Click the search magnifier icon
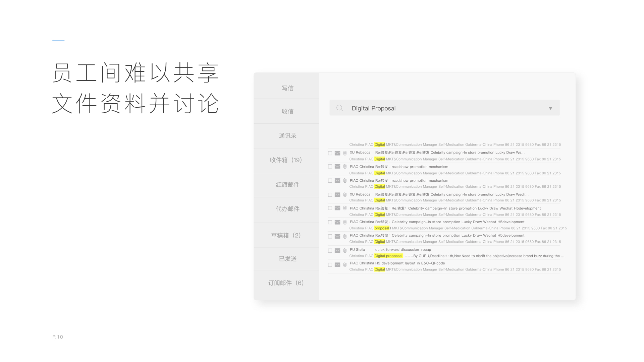Image resolution: width=644 pixels, height=362 pixels. [x=339, y=108]
